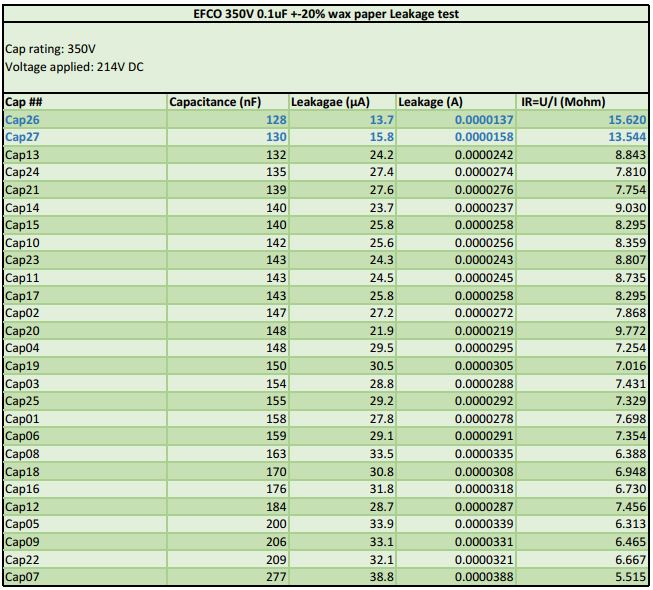Click the Cap01 row label
653x590 pixels.
click(x=22, y=419)
